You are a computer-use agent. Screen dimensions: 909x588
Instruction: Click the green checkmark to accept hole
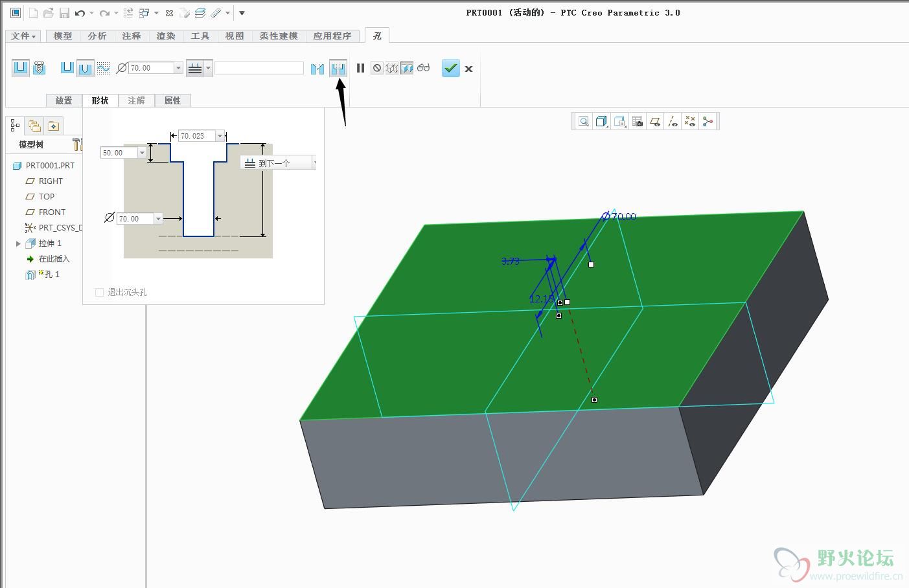[450, 68]
